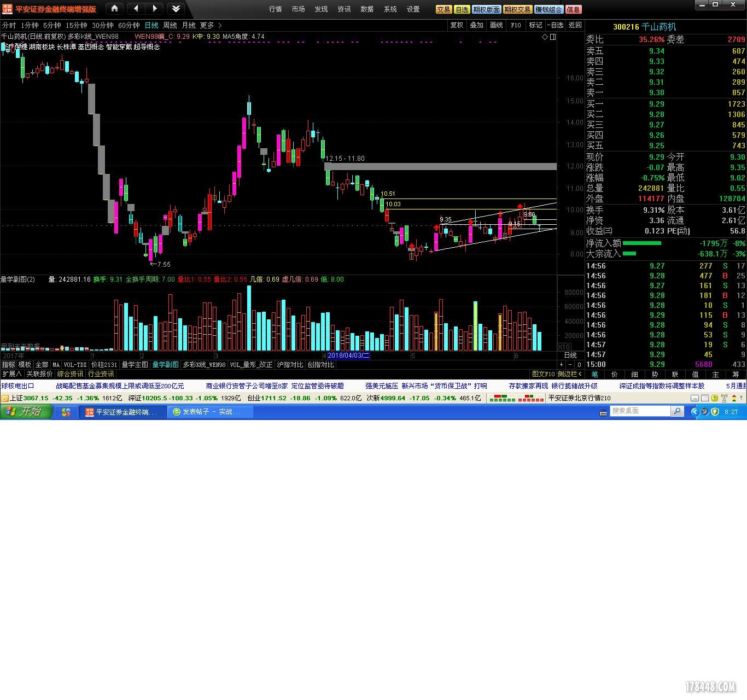Select the 周线 weekly period
This screenshot has height=700, width=747.
(x=170, y=25)
